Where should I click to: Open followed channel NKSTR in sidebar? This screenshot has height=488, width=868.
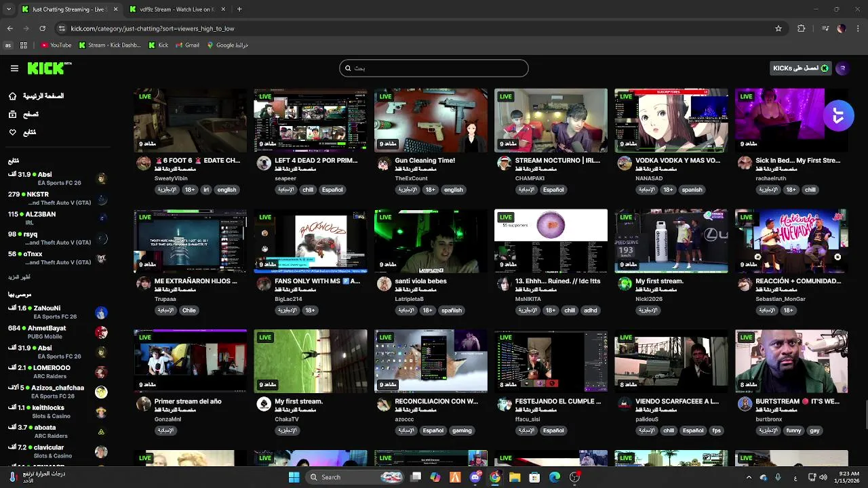(58, 199)
